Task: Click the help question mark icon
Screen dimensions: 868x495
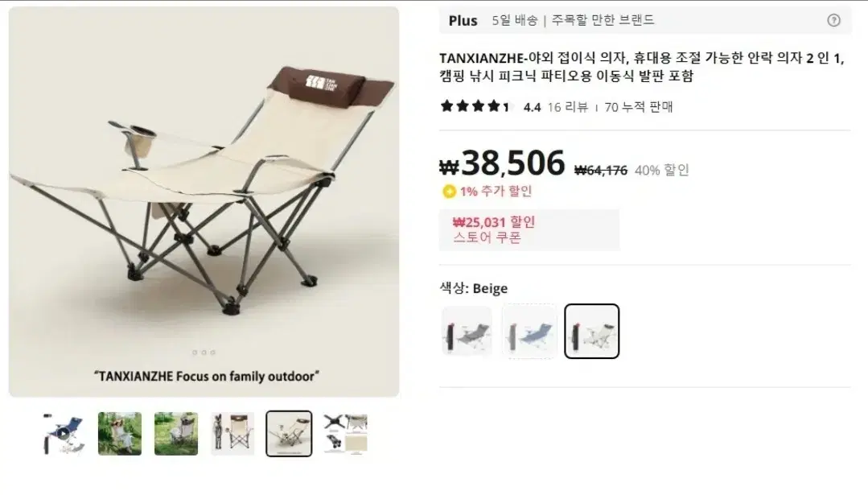Action: (833, 20)
